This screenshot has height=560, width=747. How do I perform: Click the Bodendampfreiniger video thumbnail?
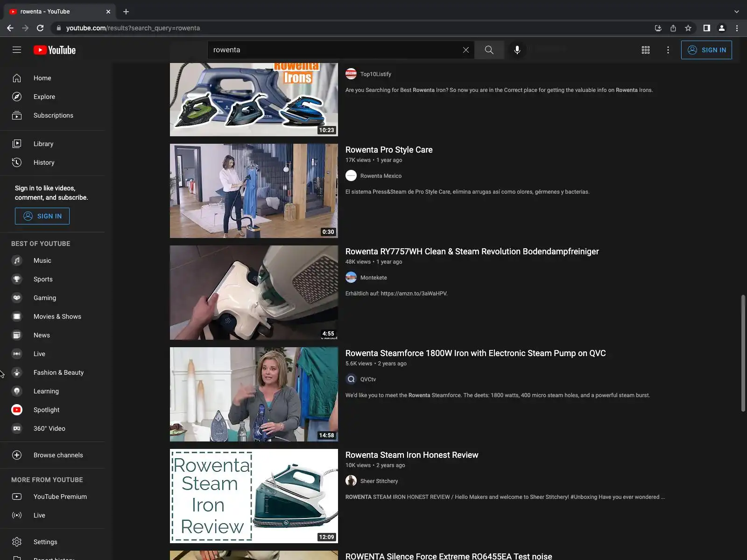tap(254, 293)
